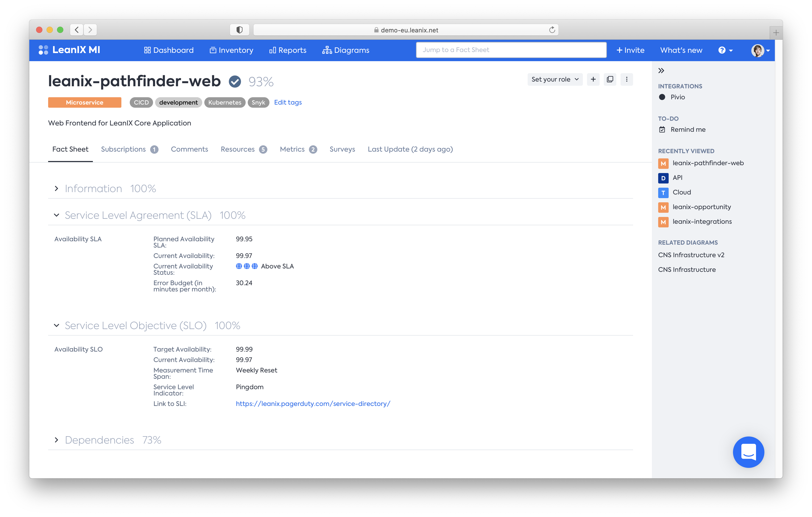Open the pagerduty service-directory link
The image size is (812, 517).
pos(313,403)
